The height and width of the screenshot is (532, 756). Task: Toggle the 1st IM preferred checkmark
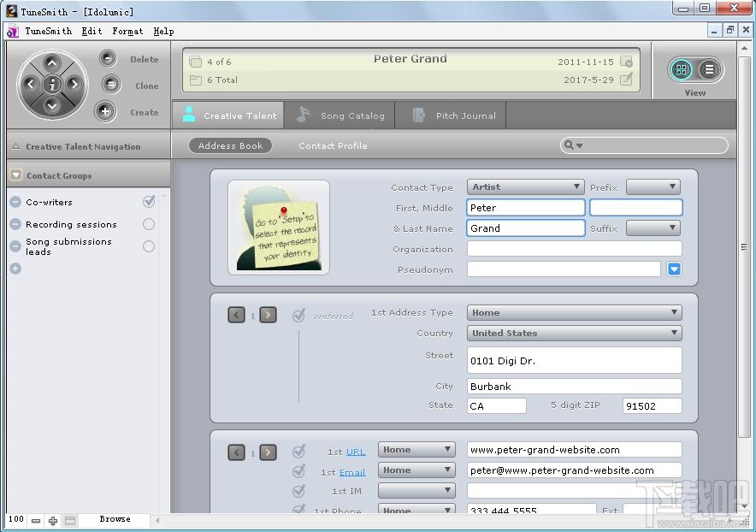pyautogui.click(x=298, y=491)
